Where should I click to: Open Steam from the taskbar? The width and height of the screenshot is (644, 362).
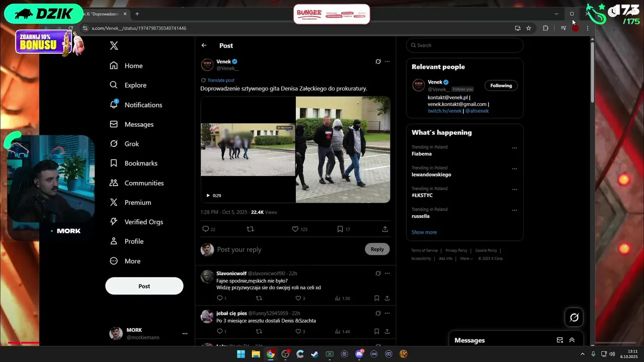coord(314,354)
